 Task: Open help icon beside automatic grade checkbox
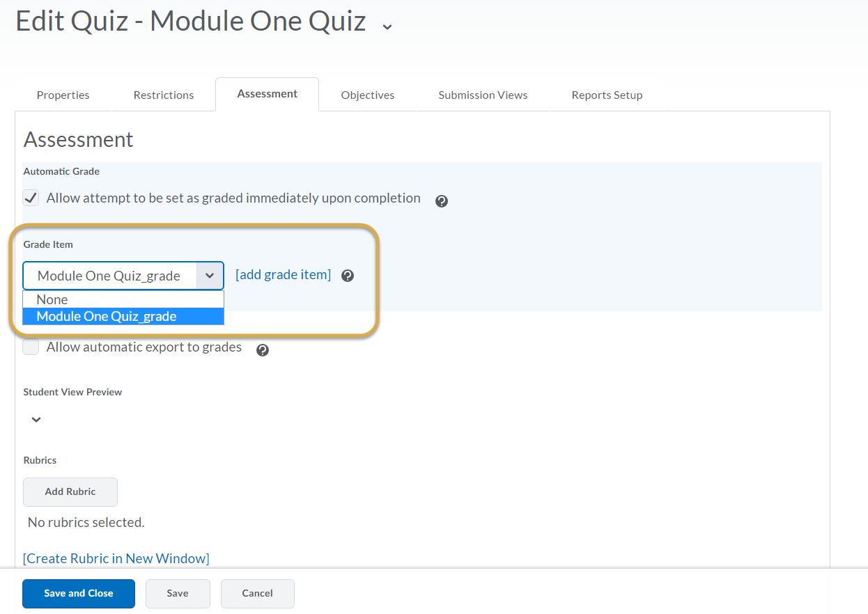[441, 201]
